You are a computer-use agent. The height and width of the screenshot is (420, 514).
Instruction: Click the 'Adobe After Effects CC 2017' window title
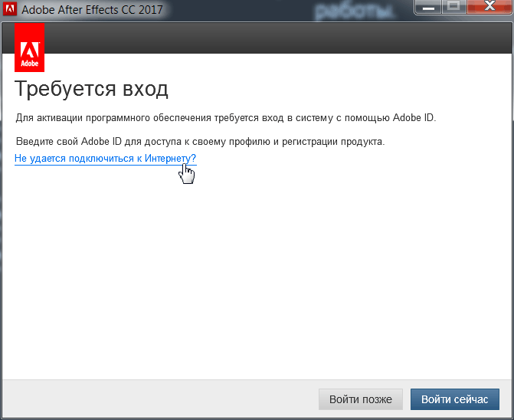(92, 9)
